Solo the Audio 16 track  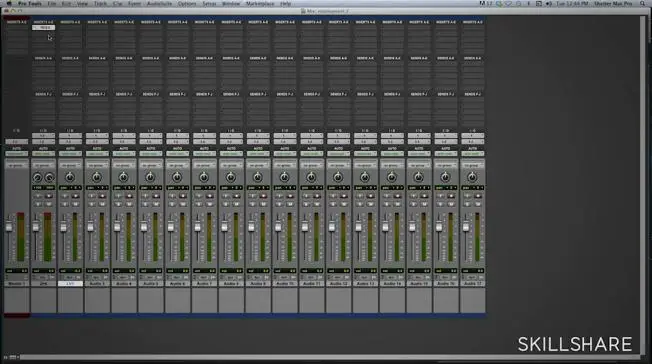(x=440, y=204)
